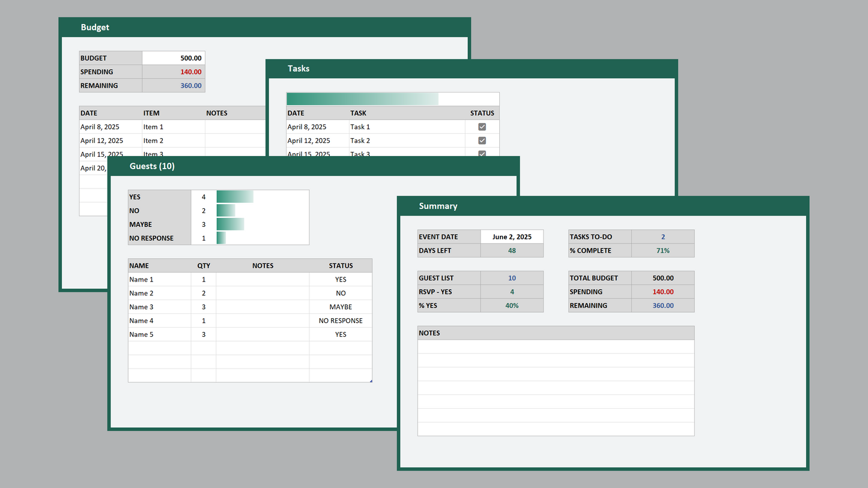Select the Name 2 cell in guest list
Screen dimensions: 868x488
pos(159,294)
